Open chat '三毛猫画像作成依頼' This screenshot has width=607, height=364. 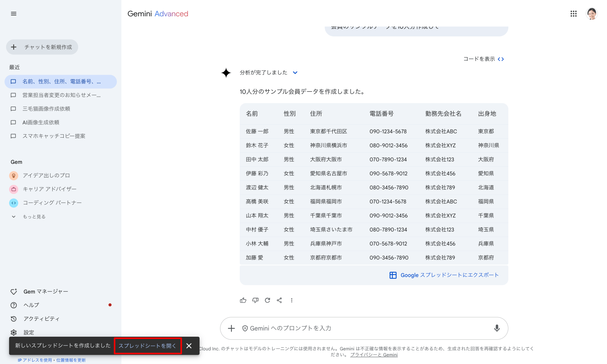pyautogui.click(x=61, y=109)
